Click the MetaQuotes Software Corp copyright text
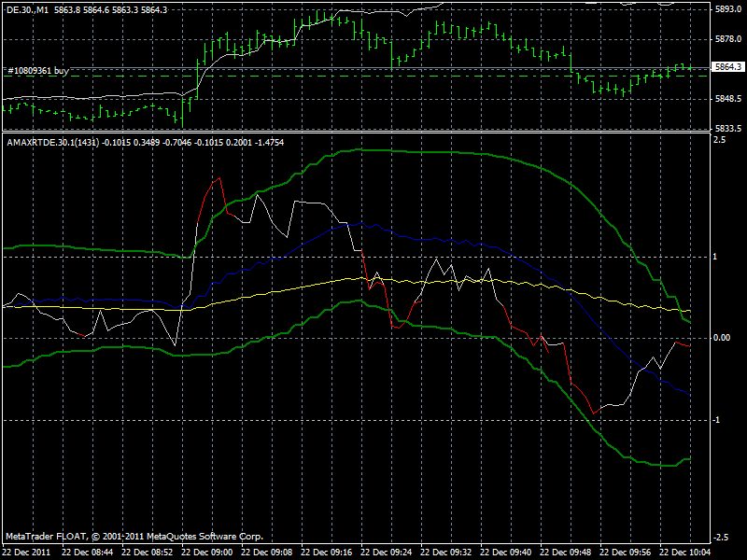Viewport: 747px width, 560px height. tap(131, 536)
